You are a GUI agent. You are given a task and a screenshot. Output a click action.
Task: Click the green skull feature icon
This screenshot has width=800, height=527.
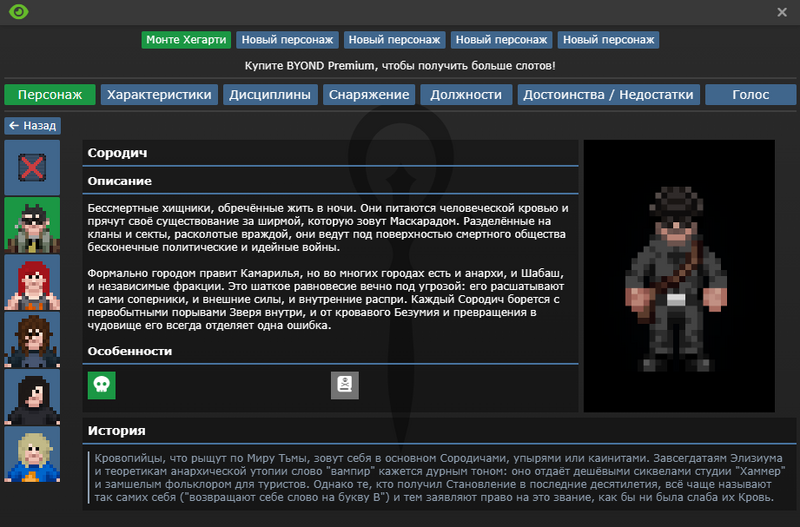102,385
